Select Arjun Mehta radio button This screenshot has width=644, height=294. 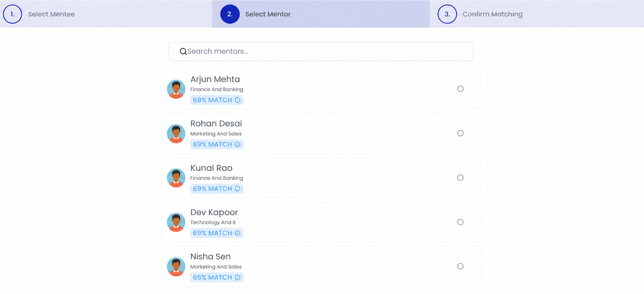point(460,89)
